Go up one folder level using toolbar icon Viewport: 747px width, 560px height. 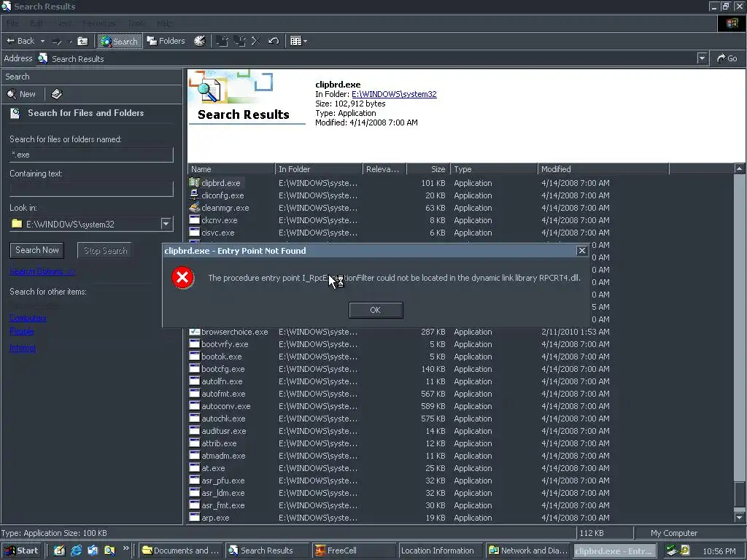coord(82,41)
